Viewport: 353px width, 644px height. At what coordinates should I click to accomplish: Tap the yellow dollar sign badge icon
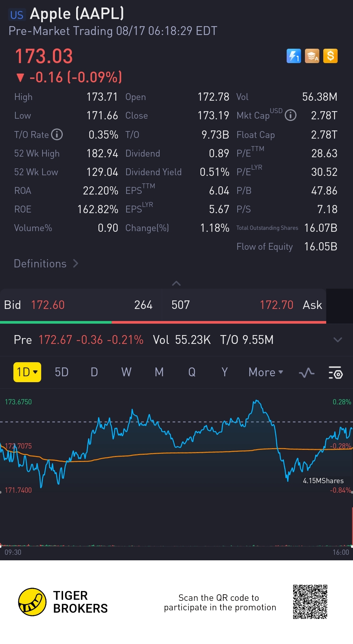(330, 56)
